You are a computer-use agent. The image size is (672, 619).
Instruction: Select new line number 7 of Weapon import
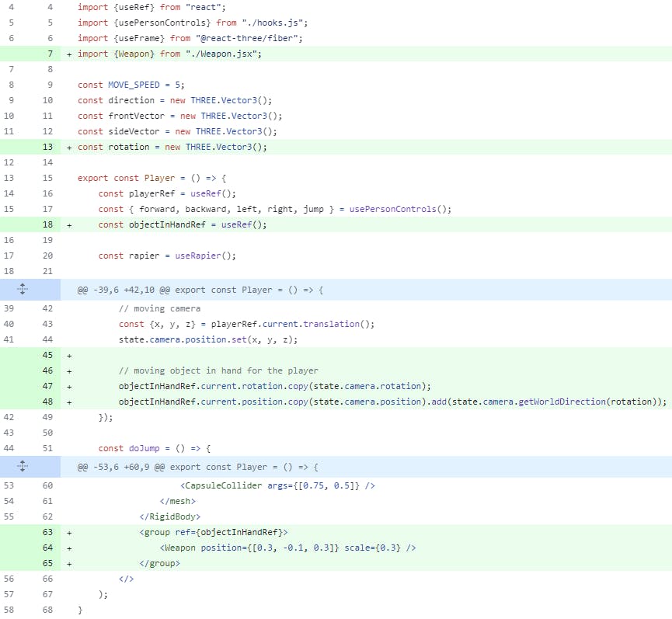coord(48,54)
